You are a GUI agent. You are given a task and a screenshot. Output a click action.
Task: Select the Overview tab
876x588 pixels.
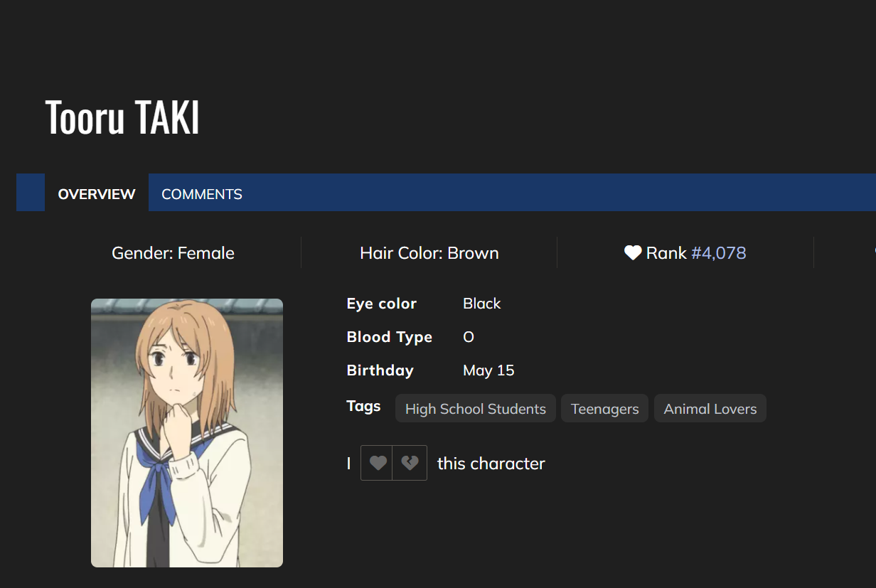click(x=97, y=194)
